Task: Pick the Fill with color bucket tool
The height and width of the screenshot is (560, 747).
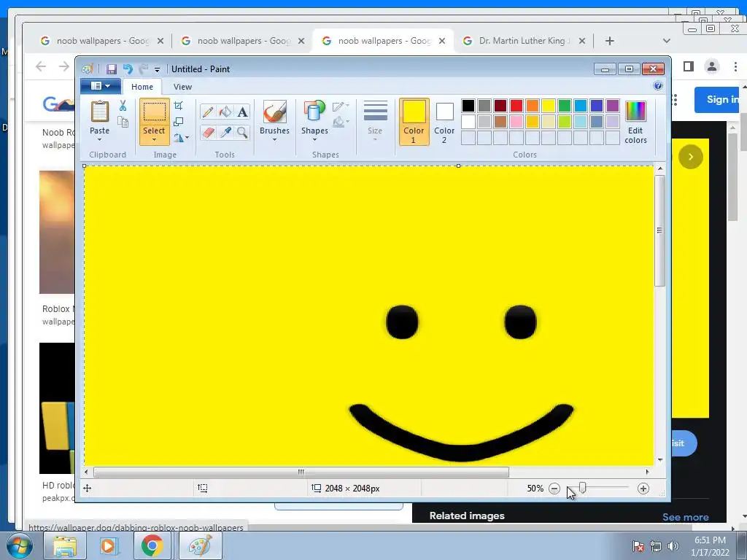Action: pyautogui.click(x=225, y=112)
